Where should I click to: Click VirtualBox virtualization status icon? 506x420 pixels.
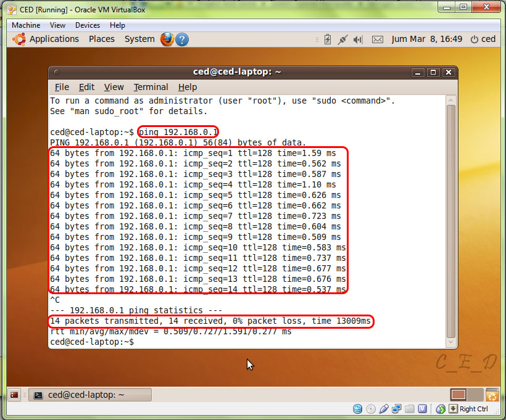(x=422, y=409)
